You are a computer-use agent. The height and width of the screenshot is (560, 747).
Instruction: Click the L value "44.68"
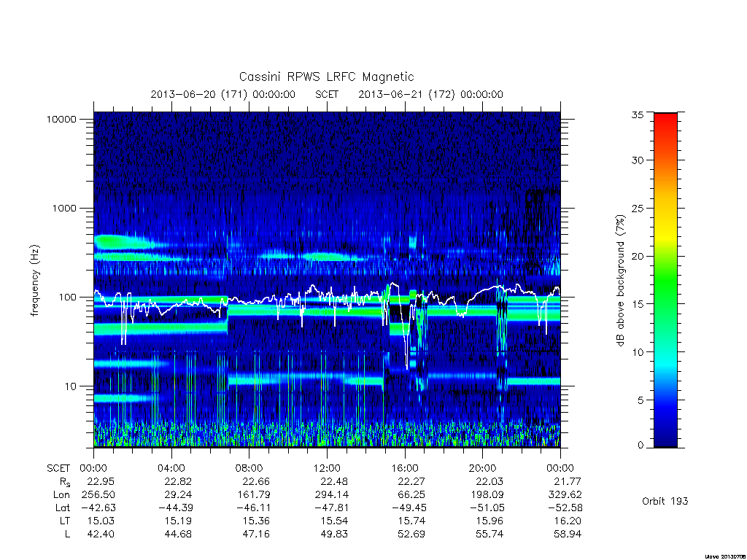(178, 534)
